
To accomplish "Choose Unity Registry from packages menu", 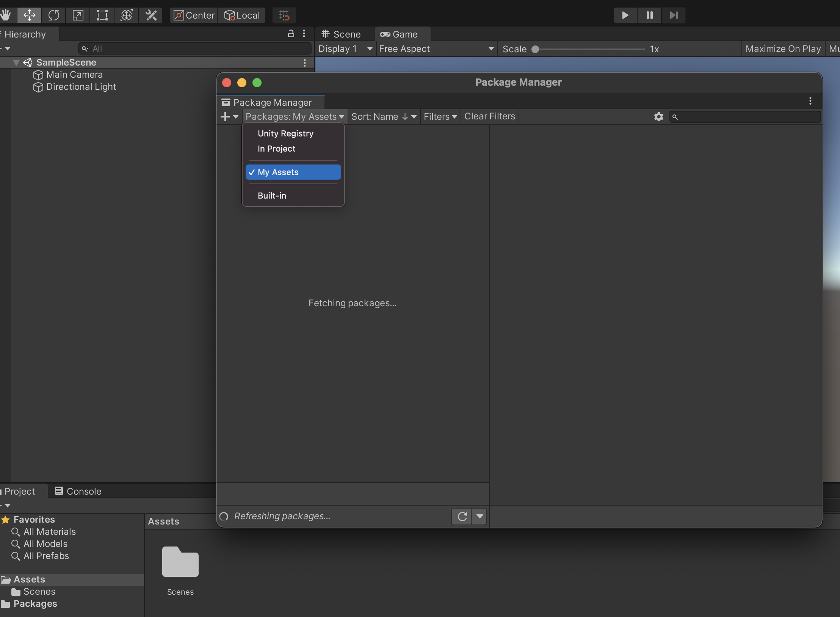I will [285, 133].
